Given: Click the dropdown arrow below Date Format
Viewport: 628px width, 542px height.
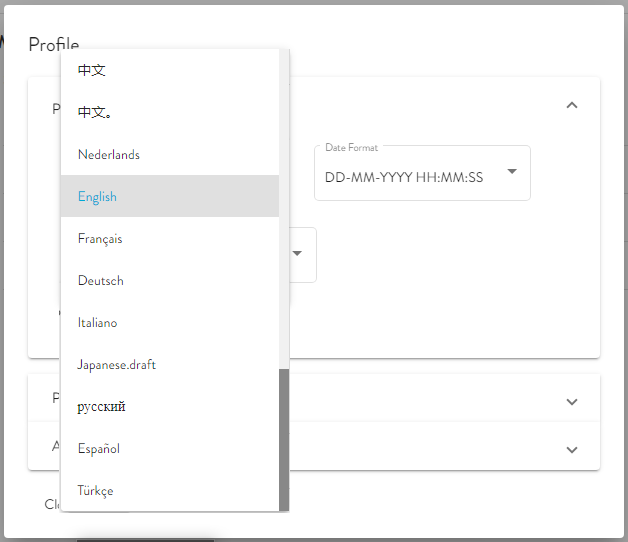Looking at the screenshot, I should coord(297,254).
